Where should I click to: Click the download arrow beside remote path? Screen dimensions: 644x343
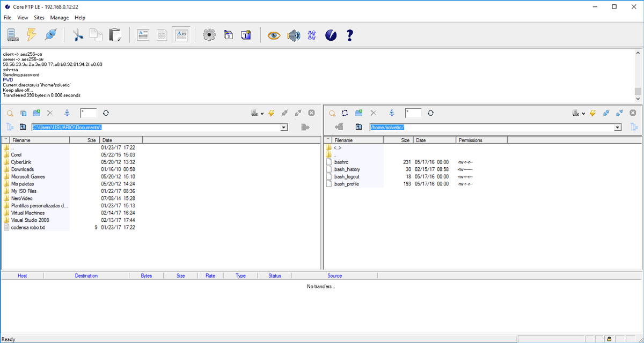tap(339, 127)
